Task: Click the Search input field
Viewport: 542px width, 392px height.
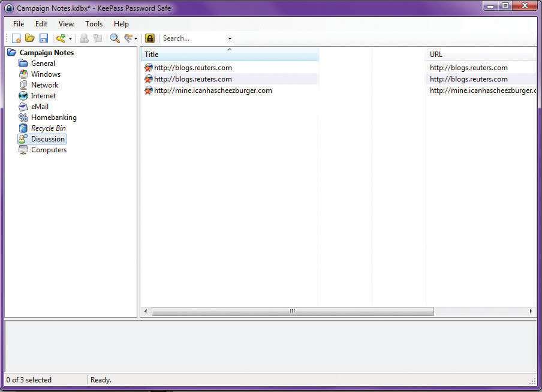Action: tap(193, 38)
